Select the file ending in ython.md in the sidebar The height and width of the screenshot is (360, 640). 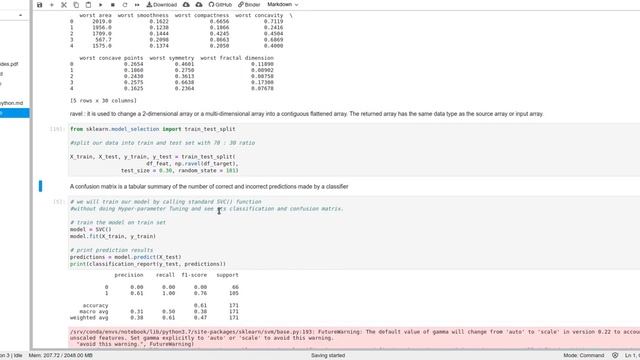click(x=11, y=103)
